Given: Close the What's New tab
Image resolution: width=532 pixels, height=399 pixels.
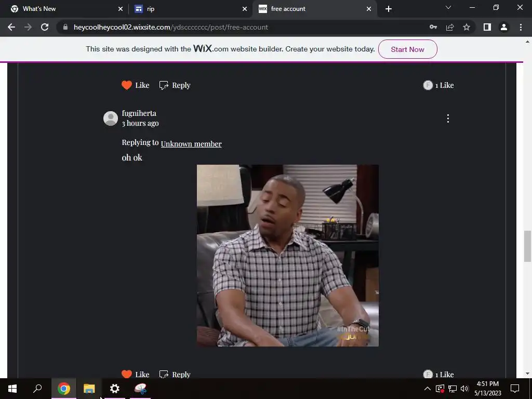Looking at the screenshot, I should pyautogui.click(x=121, y=9).
